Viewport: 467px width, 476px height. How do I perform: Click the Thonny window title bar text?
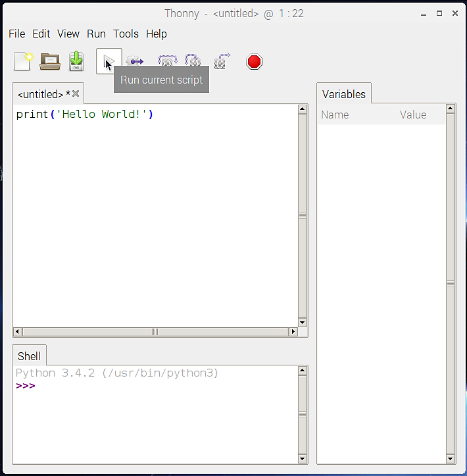(233, 14)
